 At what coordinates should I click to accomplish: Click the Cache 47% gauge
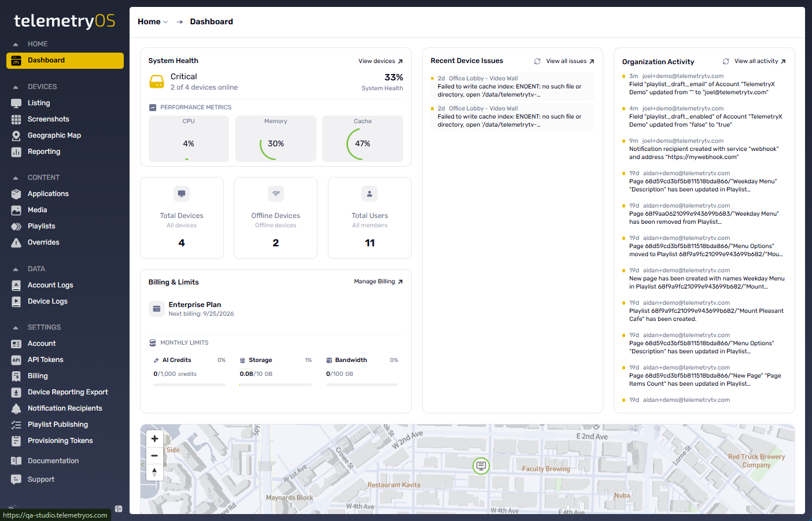(363, 139)
